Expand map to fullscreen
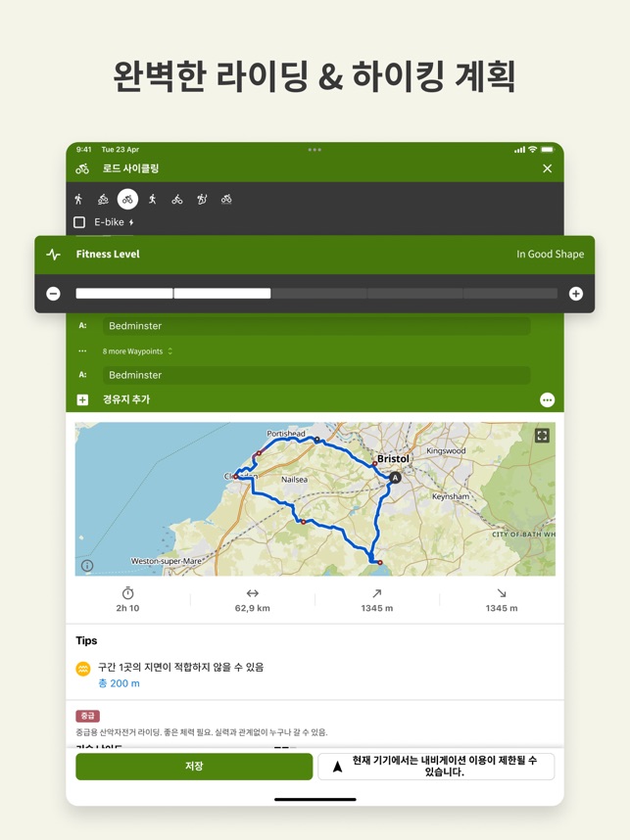The width and height of the screenshot is (630, 840). [x=542, y=436]
